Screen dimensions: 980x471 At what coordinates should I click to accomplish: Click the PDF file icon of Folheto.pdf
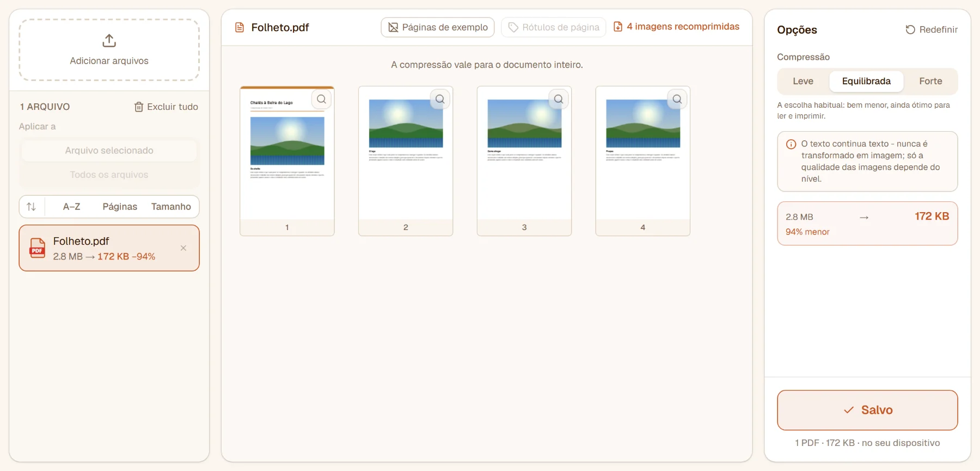pos(37,248)
